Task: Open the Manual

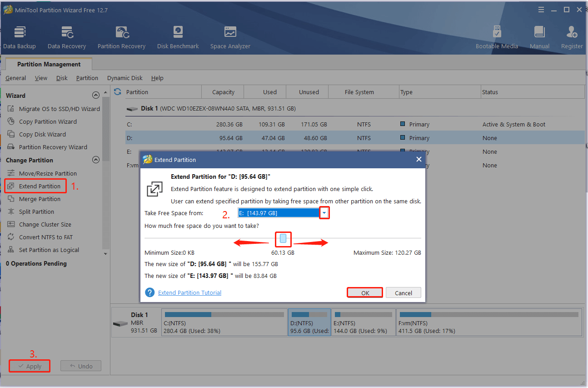Action: 539,37
